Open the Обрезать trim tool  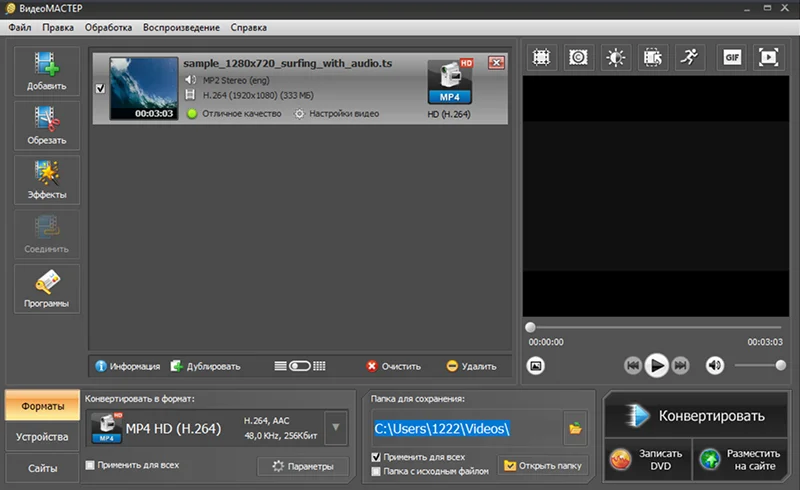pos(46,126)
